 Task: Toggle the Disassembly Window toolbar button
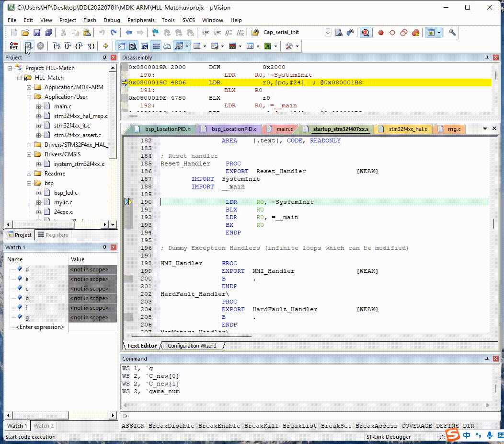coord(133,46)
